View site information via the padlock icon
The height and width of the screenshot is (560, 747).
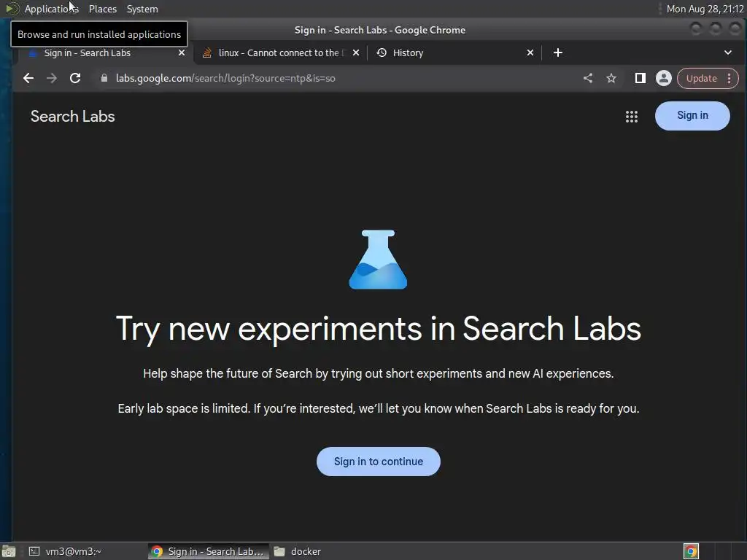pos(104,78)
